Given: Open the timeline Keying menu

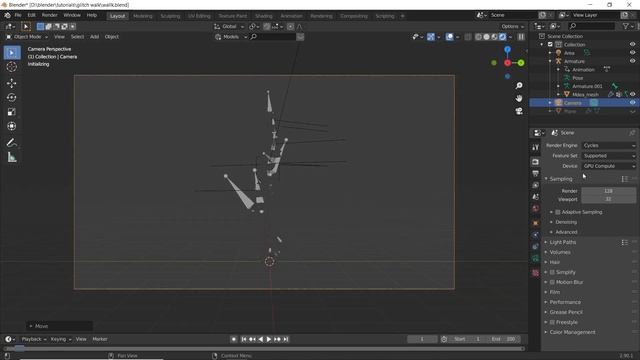Looking at the screenshot, I should 60,339.
